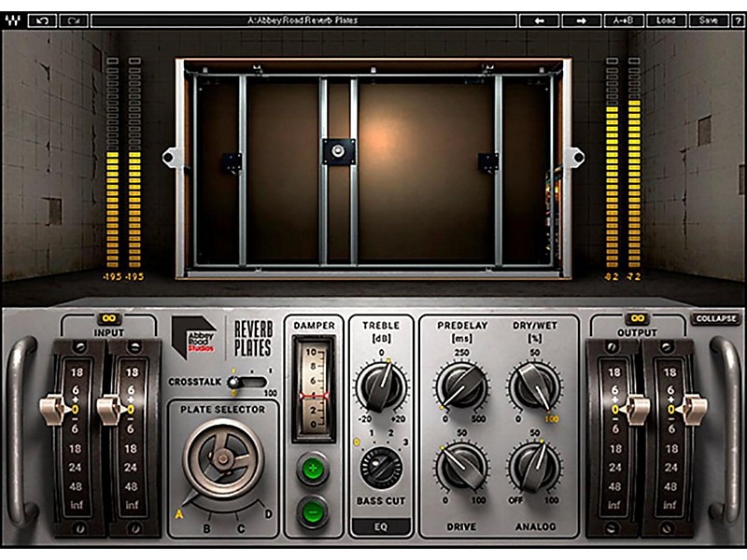The height and width of the screenshot is (560, 747).
Task: Open preset menu Abbey Road Reverb Plates
Action: tap(303, 21)
